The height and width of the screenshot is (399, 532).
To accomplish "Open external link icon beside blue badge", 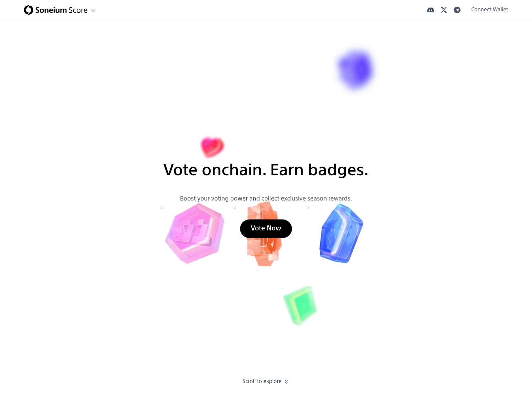I will (x=308, y=208).
